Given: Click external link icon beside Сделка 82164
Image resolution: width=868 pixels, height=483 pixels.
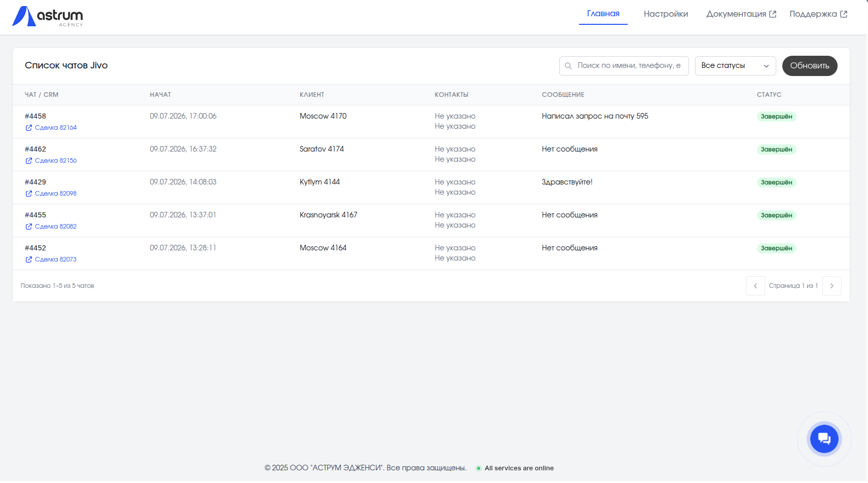Looking at the screenshot, I should (29, 128).
